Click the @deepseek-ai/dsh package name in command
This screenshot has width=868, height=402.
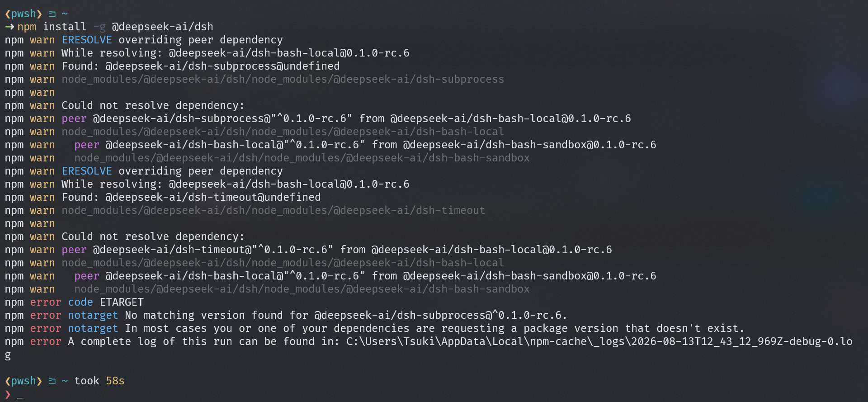[163, 27]
